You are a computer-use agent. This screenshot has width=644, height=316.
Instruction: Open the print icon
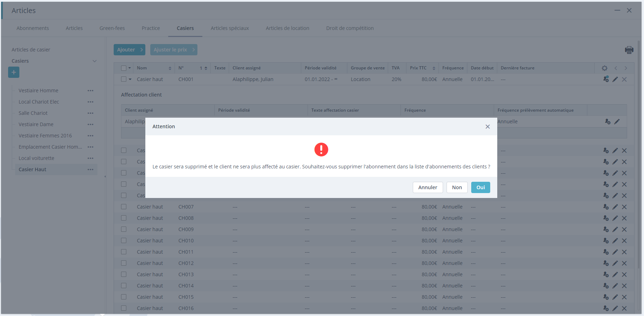coord(629,50)
